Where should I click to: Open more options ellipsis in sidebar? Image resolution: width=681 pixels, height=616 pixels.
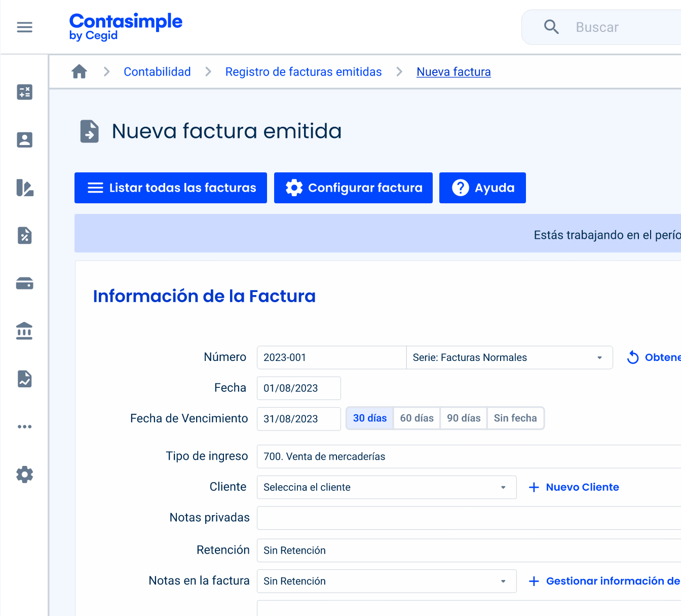pyautogui.click(x=24, y=426)
